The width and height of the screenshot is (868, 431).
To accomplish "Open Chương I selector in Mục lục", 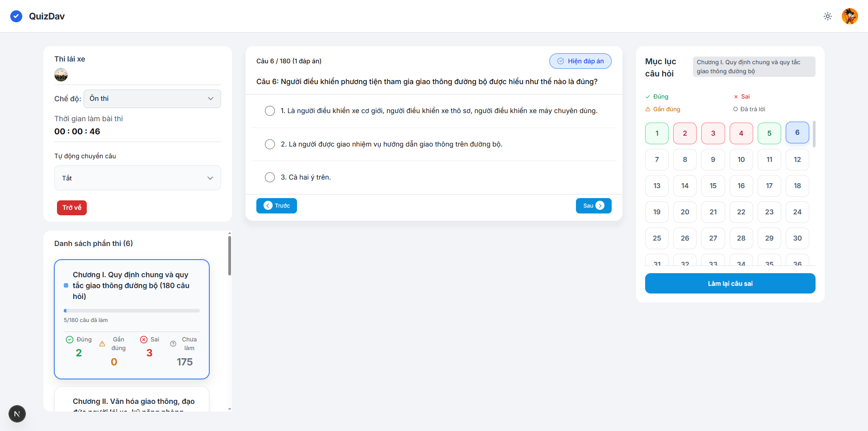I will point(754,66).
